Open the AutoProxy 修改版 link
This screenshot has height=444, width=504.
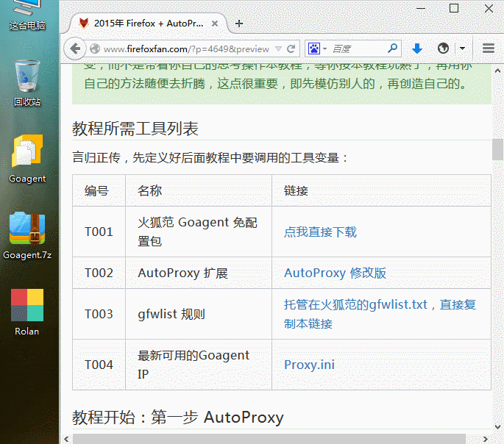pyautogui.click(x=335, y=273)
